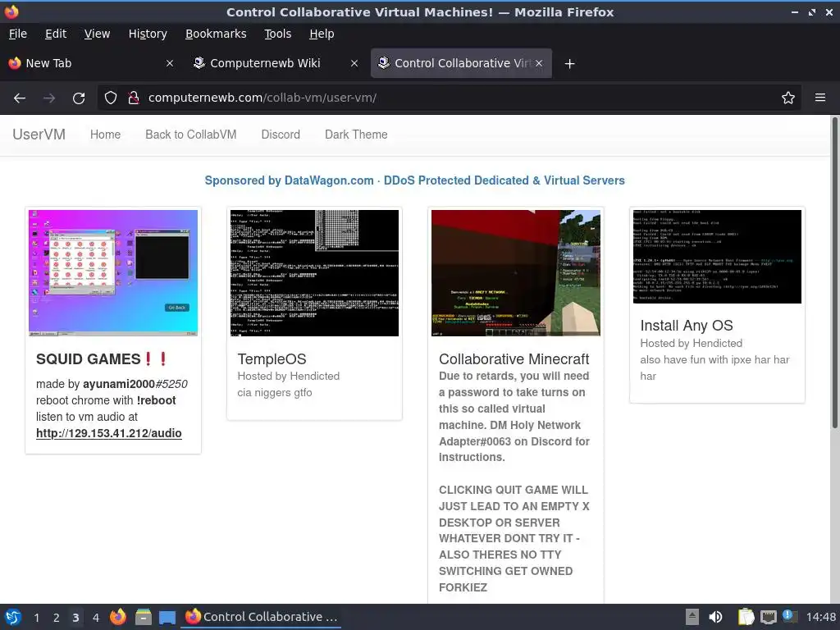Open the update notification tray icon
This screenshot has width=840, height=630.
point(789,616)
